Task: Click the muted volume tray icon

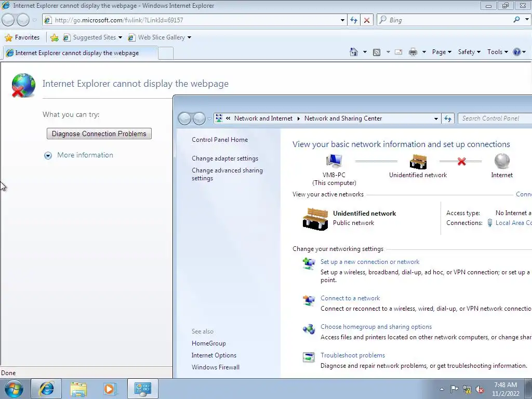Action: pyautogui.click(x=480, y=390)
